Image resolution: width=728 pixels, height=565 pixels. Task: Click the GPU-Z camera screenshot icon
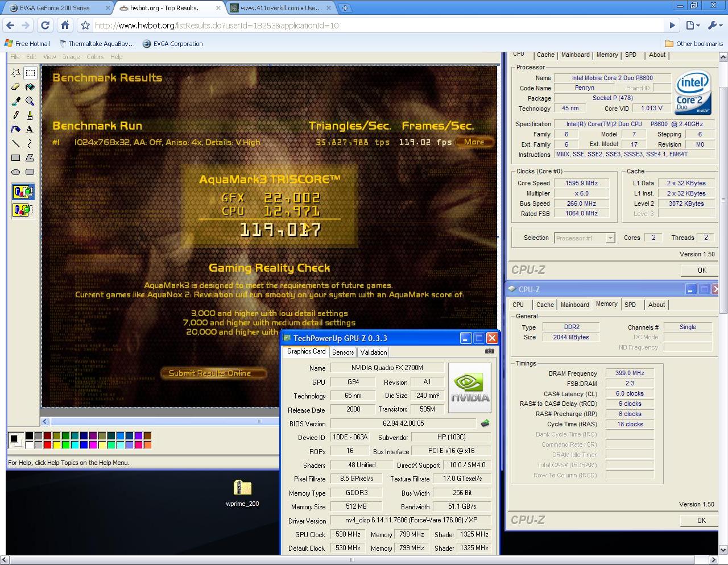(x=489, y=351)
